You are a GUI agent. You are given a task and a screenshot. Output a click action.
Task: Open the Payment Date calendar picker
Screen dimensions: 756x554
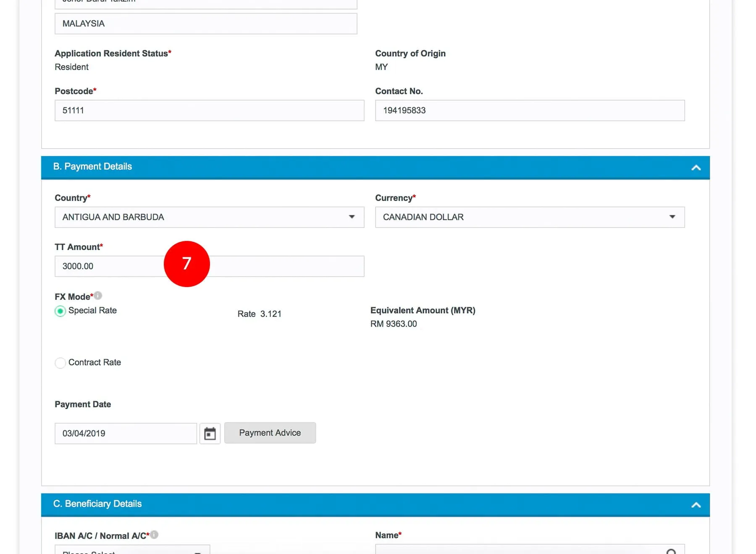click(210, 434)
